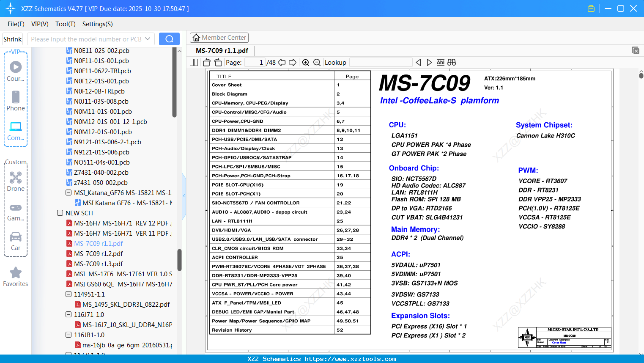This screenshot has width=644, height=363.
Task: Collapse the 116J71-1.0 folder
Action: point(69,315)
